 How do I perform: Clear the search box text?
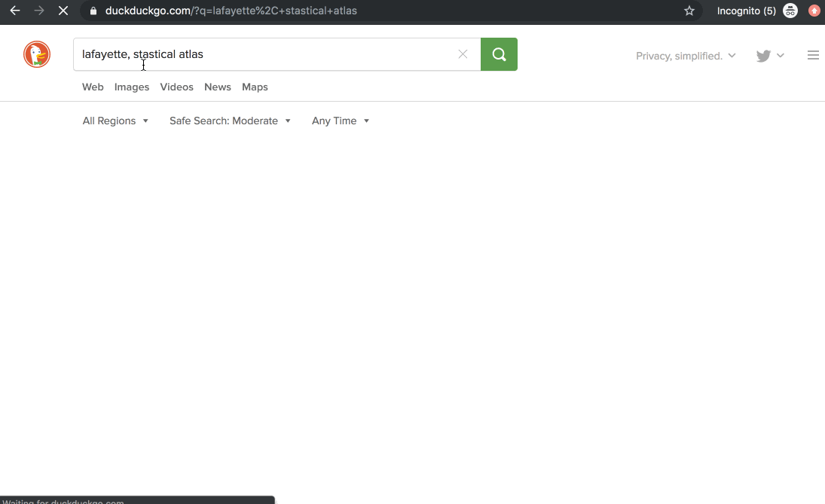click(463, 54)
